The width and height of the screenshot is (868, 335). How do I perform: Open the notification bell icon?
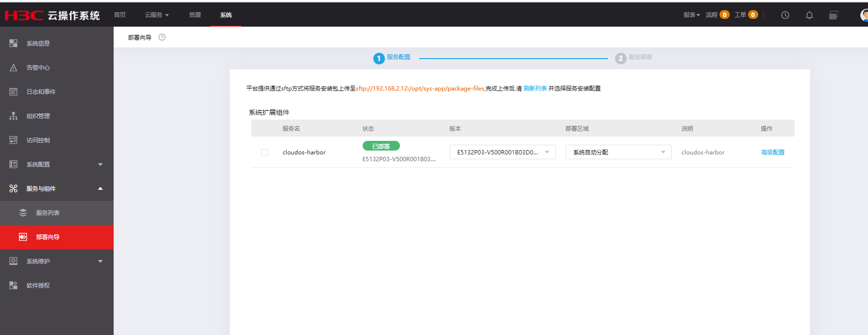coord(809,15)
